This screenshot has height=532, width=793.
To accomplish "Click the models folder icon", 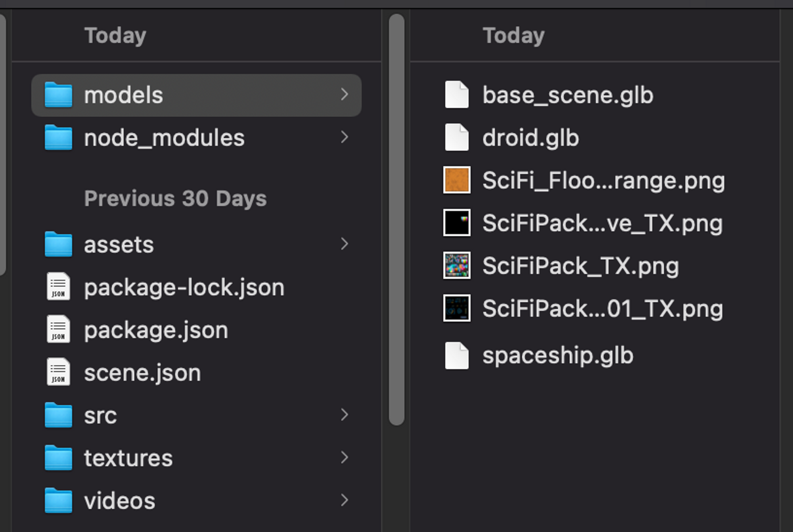I will [58, 95].
